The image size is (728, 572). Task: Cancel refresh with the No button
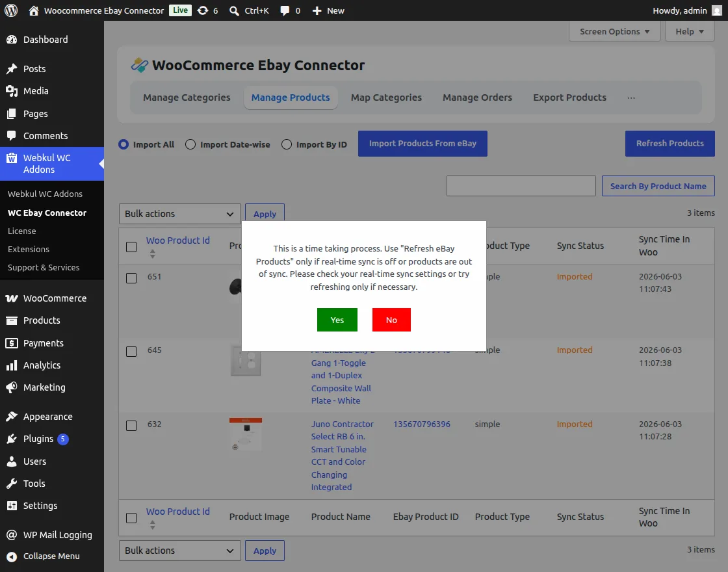(391, 320)
